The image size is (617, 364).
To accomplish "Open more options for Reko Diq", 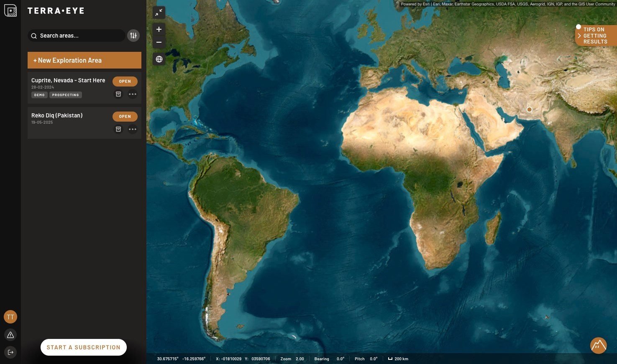I will (x=133, y=129).
